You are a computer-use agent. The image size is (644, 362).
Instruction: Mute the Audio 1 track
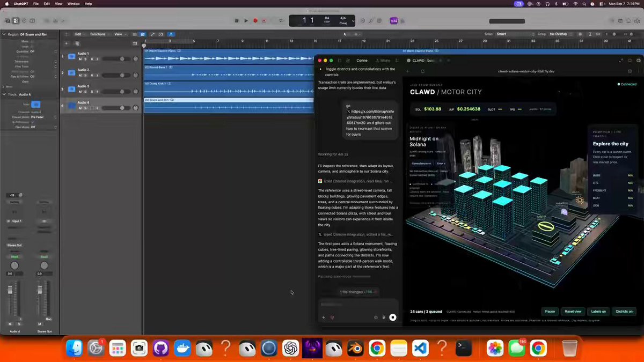tap(80, 59)
